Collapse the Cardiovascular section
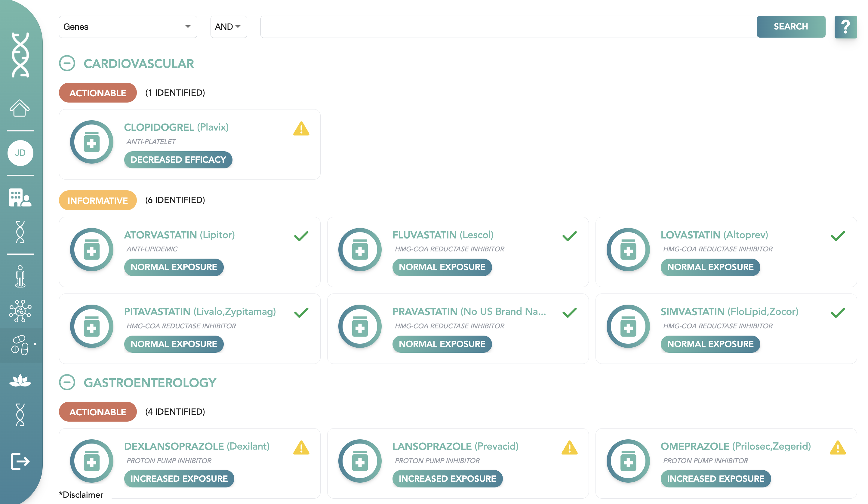The height and width of the screenshot is (504, 868). (x=67, y=64)
